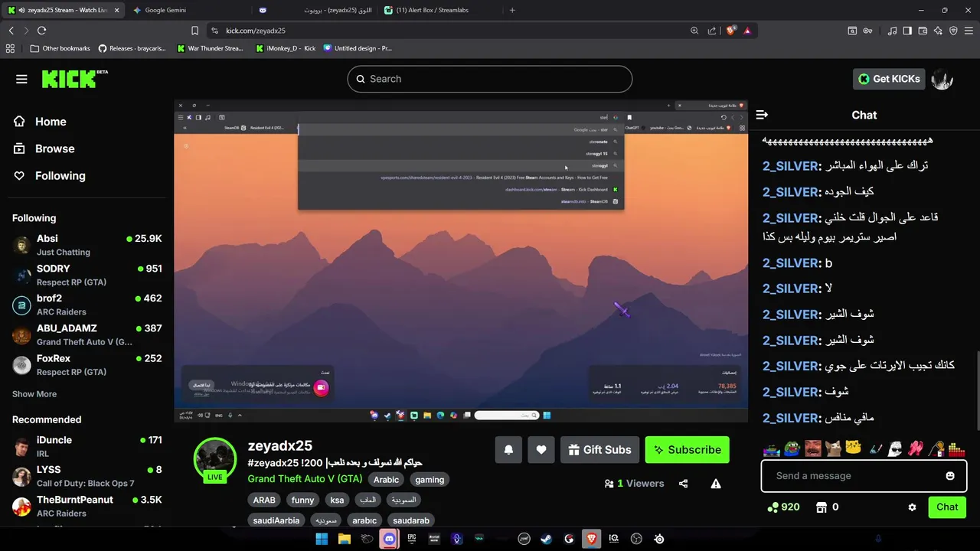Open the emoji picker in chat box

coord(950,476)
